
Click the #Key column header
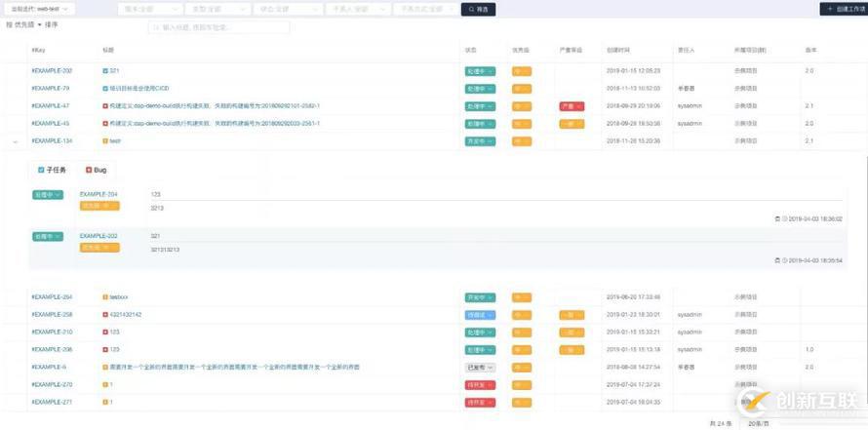(39, 51)
